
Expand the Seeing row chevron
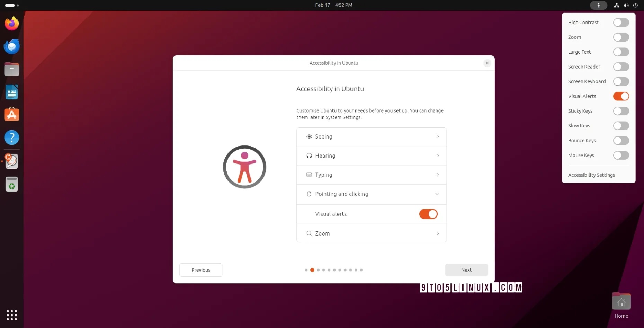tap(438, 136)
